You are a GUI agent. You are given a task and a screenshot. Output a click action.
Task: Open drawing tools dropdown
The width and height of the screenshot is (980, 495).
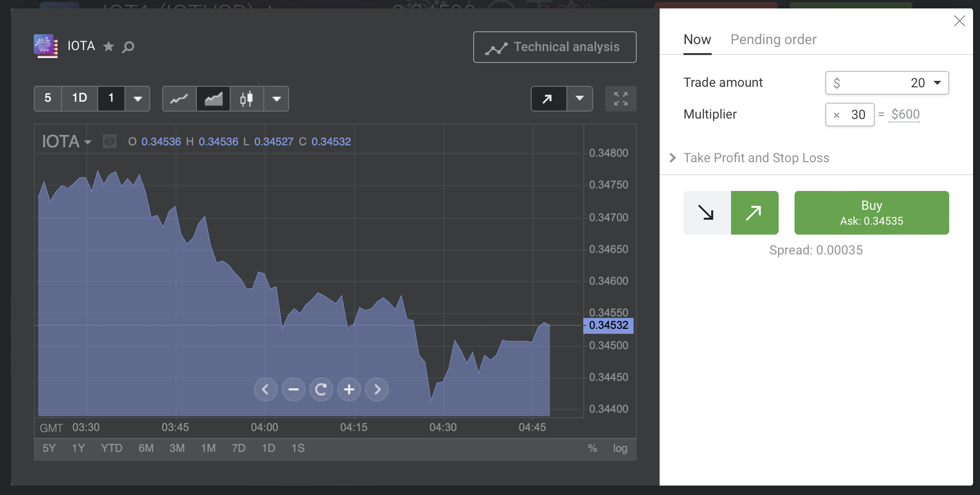[x=580, y=99]
